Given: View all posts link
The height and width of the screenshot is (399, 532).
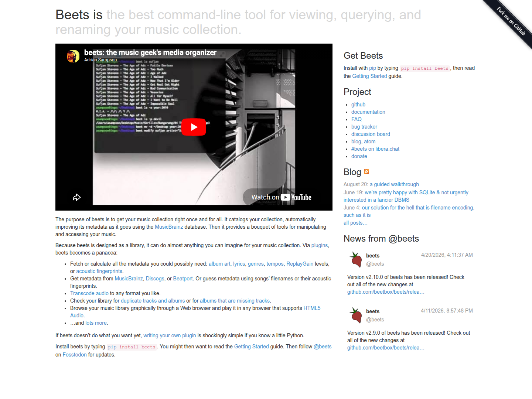Looking at the screenshot, I should [355, 223].
